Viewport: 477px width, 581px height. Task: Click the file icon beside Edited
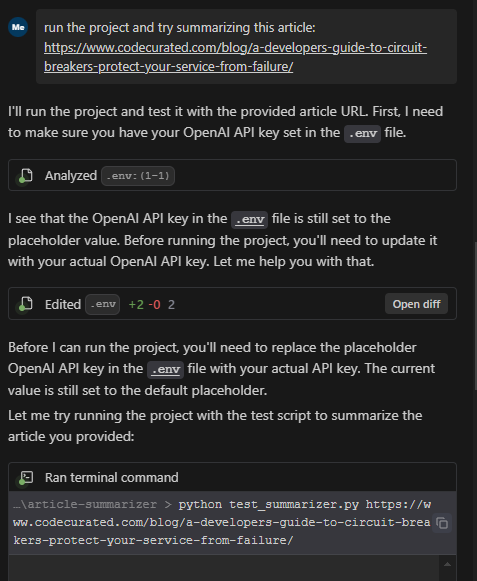[x=26, y=304]
